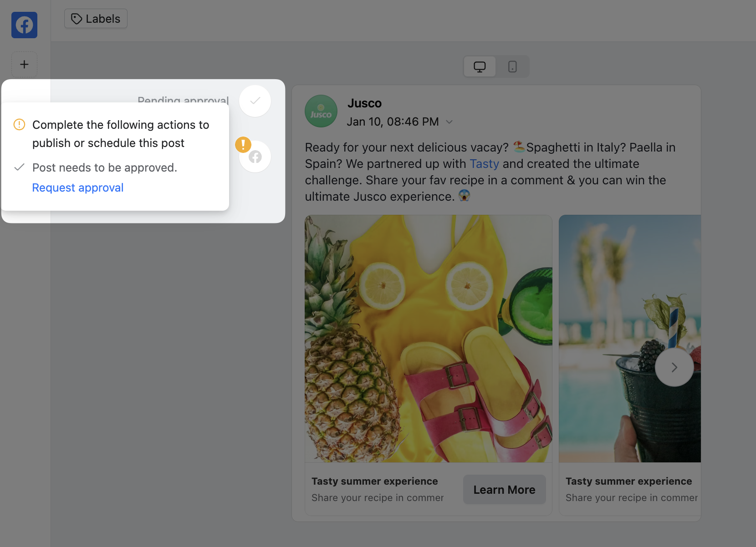756x547 pixels.
Task: Open the Jan 10, 08:46 PM date selector
Action: (393, 122)
